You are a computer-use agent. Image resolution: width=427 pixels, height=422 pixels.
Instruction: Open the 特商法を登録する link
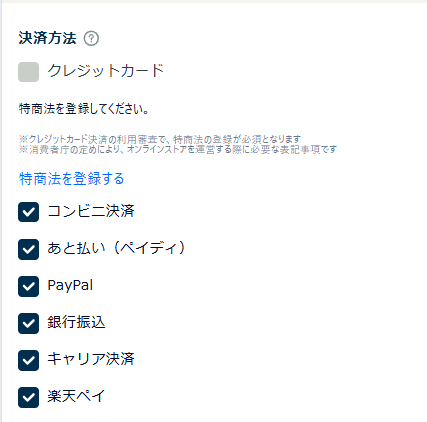(x=71, y=179)
